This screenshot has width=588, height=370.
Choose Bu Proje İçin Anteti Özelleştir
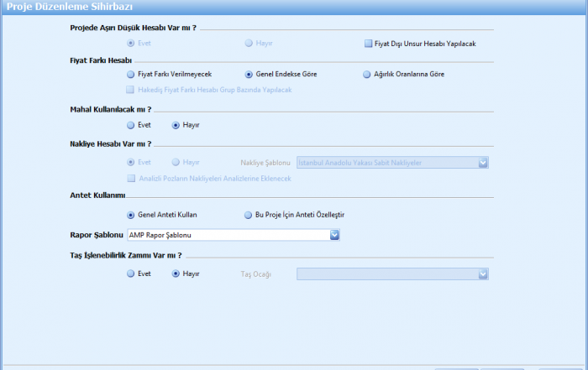click(248, 214)
